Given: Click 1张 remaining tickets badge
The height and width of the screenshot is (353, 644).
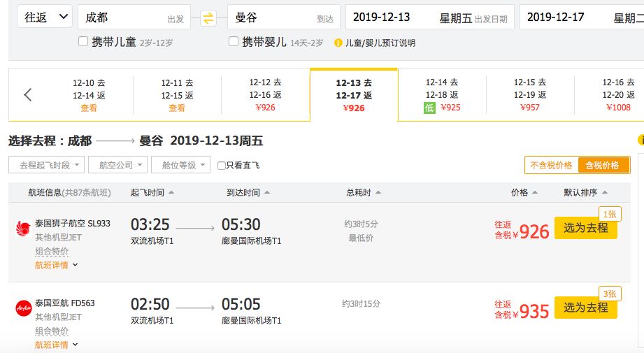Looking at the screenshot, I should [610, 214].
